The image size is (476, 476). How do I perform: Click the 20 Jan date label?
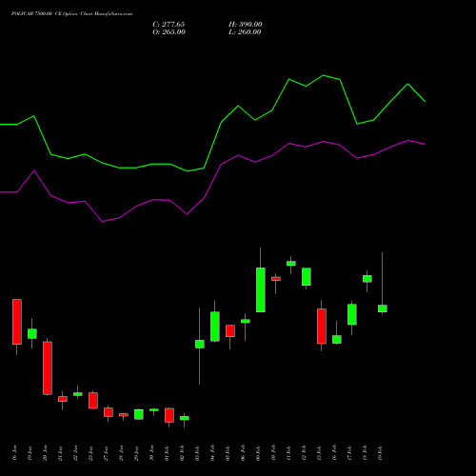pos(46,453)
